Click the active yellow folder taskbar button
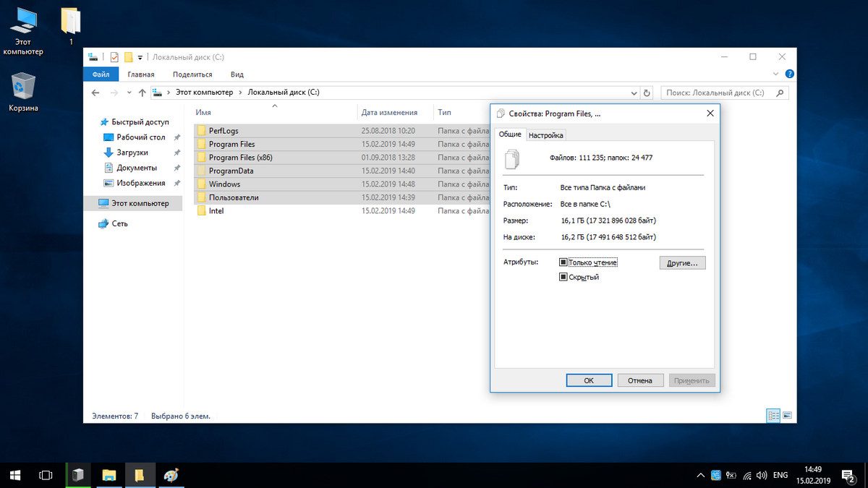The height and width of the screenshot is (488, 868). point(139,475)
